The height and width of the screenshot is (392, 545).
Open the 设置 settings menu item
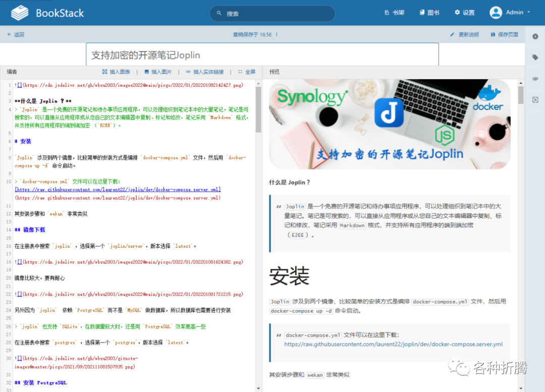tap(465, 13)
